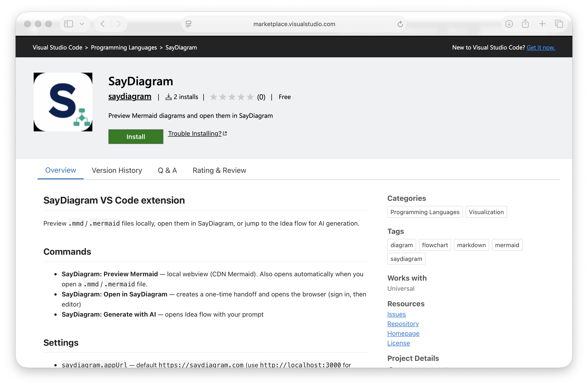Toggle the Safari sidebar icon

[69, 24]
